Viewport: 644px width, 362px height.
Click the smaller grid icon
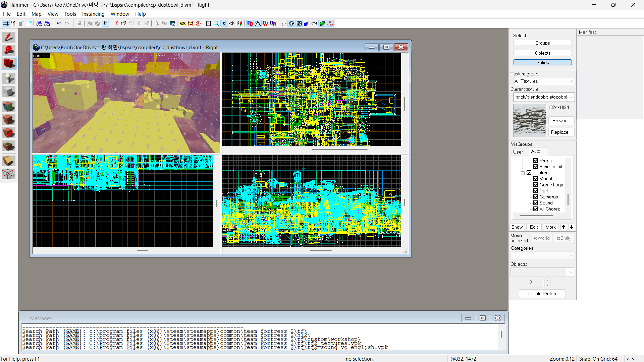pyautogui.click(x=21, y=23)
